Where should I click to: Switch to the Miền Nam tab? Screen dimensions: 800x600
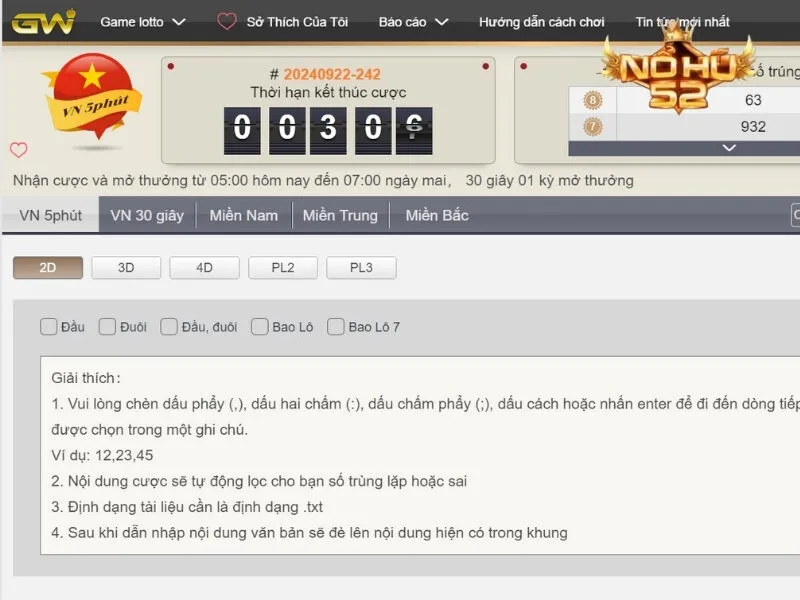[244, 215]
